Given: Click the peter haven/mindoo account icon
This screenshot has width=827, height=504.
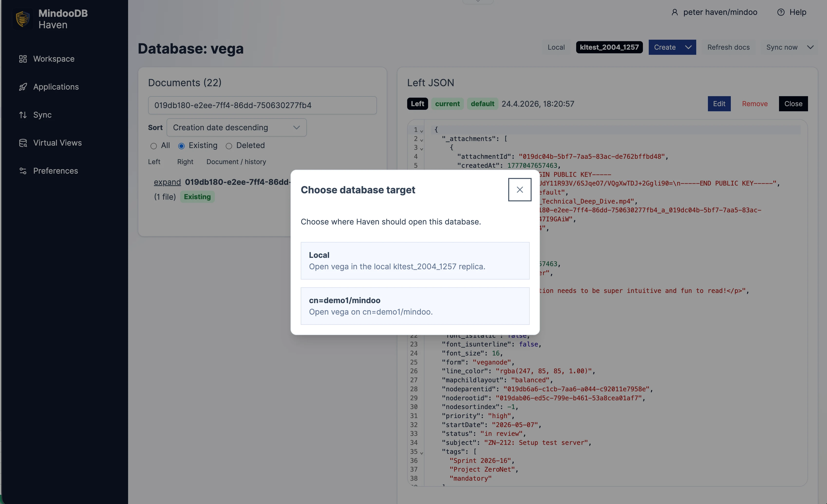Looking at the screenshot, I should point(675,12).
